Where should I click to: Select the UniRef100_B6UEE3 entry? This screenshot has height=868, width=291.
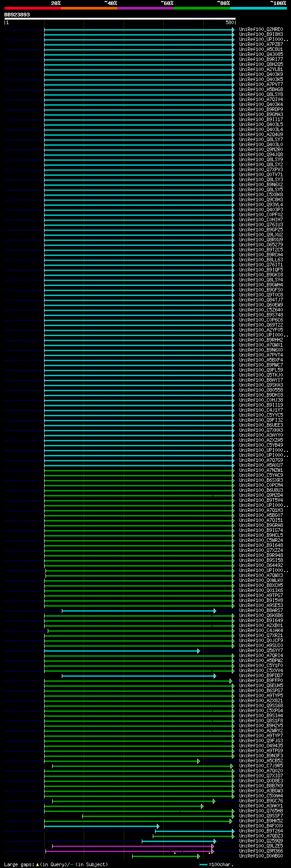coord(261,425)
